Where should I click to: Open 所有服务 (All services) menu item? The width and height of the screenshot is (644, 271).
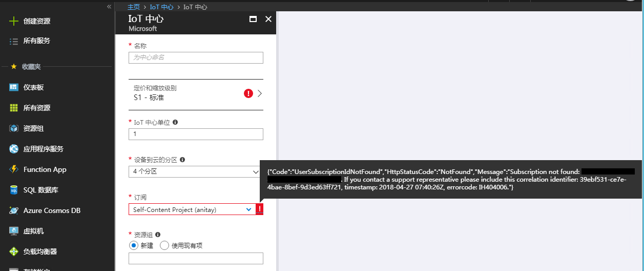36,41
